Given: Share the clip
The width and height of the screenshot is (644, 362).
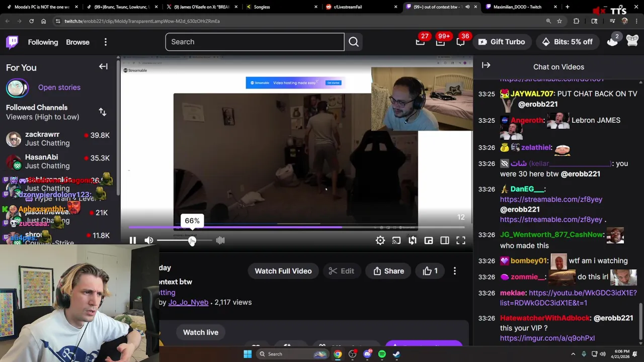Looking at the screenshot, I should 389,271.
